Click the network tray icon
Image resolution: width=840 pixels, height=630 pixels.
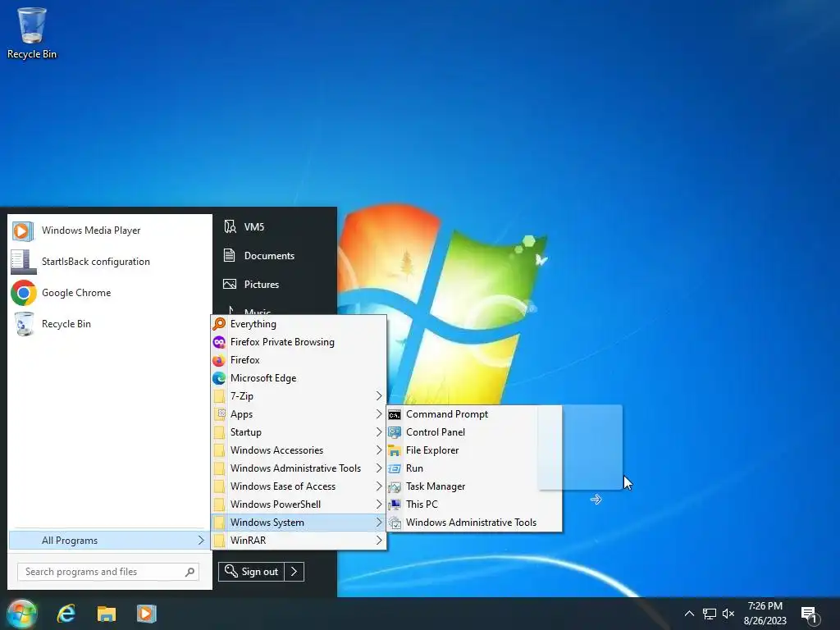pyautogui.click(x=710, y=614)
